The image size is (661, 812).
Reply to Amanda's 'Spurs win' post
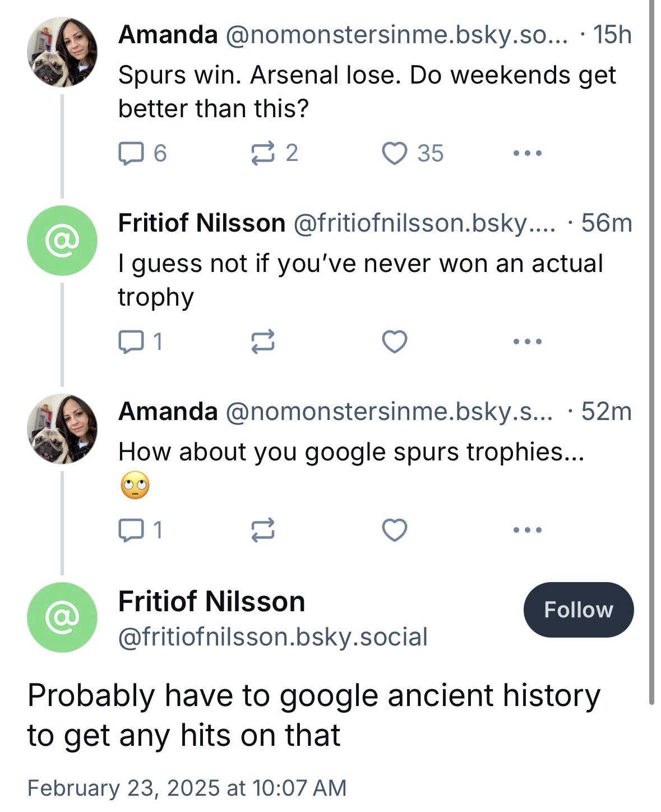pos(131,153)
